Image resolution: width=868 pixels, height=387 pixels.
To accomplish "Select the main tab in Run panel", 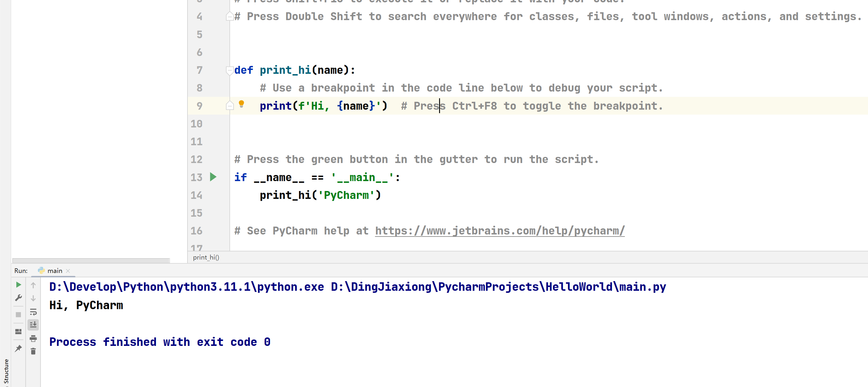I will (55, 271).
